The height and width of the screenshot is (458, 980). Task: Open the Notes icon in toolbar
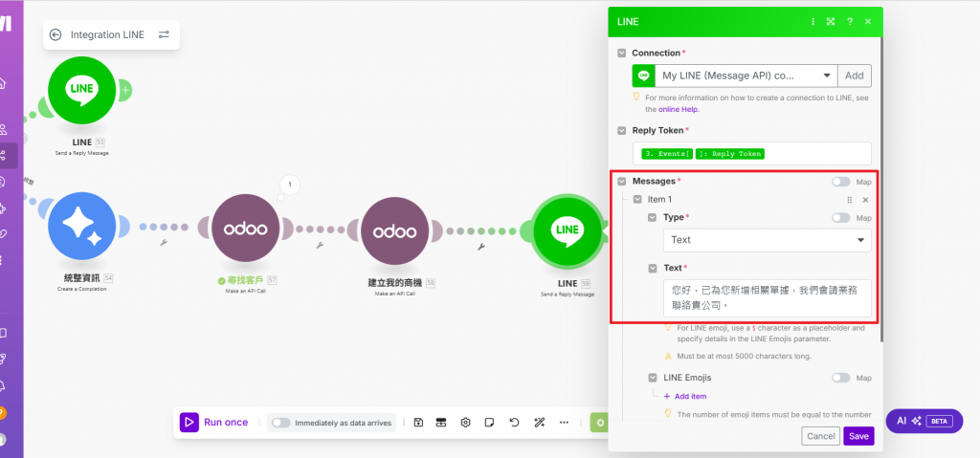coord(490,423)
